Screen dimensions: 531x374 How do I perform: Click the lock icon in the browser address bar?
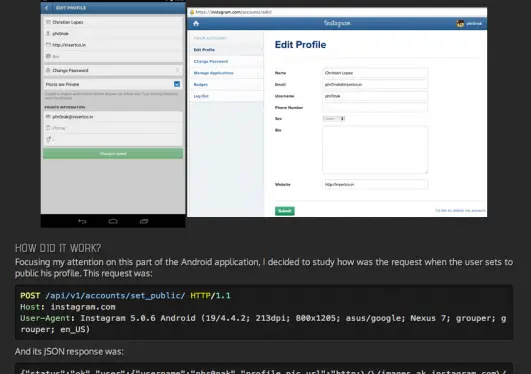[x=192, y=12]
